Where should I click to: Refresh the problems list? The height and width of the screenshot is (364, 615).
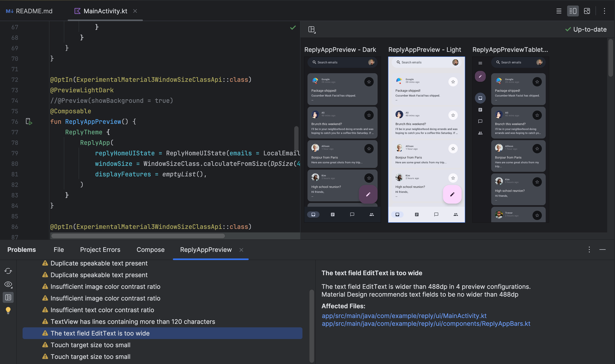click(x=8, y=271)
